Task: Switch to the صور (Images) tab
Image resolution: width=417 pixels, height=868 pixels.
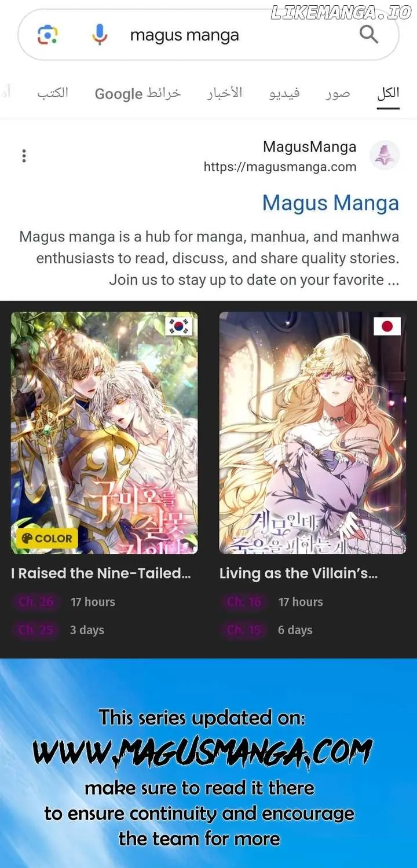Action: pos(338,94)
